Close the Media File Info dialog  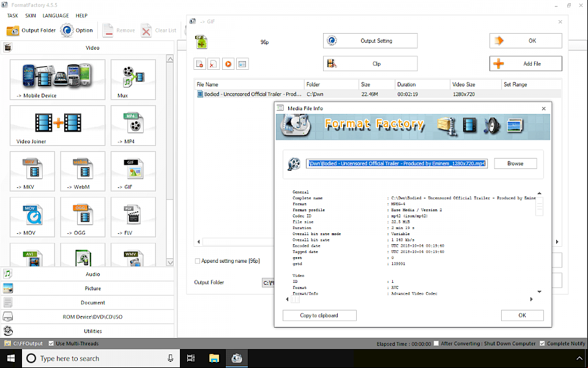click(543, 108)
